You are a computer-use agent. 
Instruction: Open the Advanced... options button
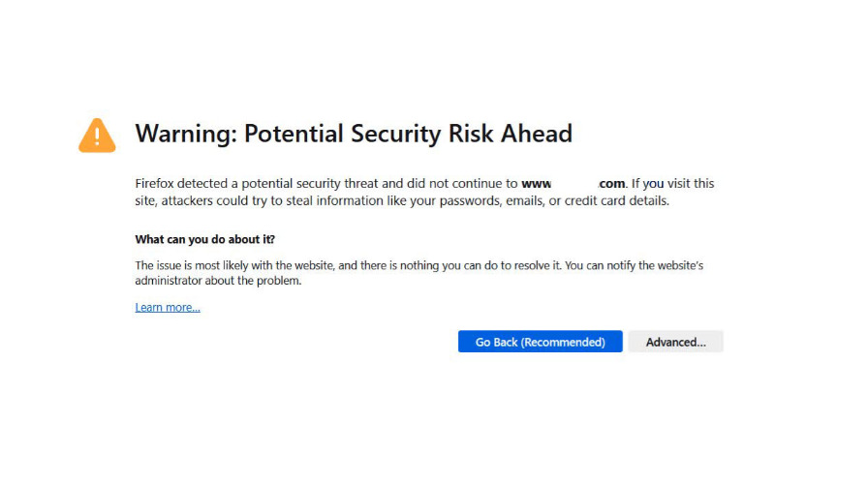point(675,342)
